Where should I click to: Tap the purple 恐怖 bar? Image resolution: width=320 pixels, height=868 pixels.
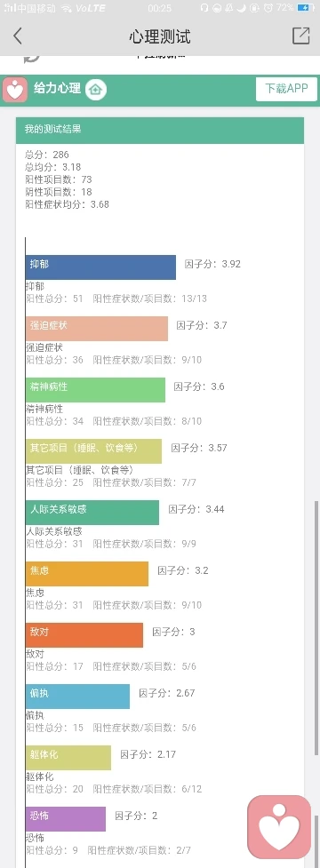tap(65, 819)
